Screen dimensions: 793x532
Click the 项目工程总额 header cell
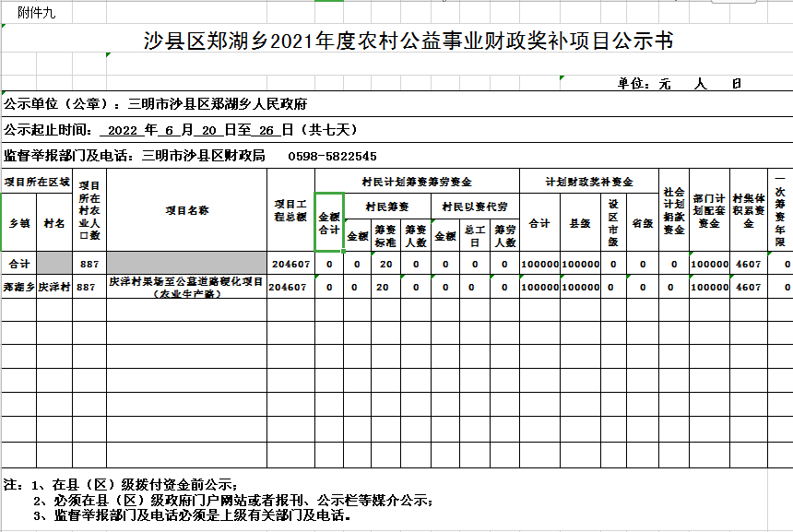click(x=290, y=210)
